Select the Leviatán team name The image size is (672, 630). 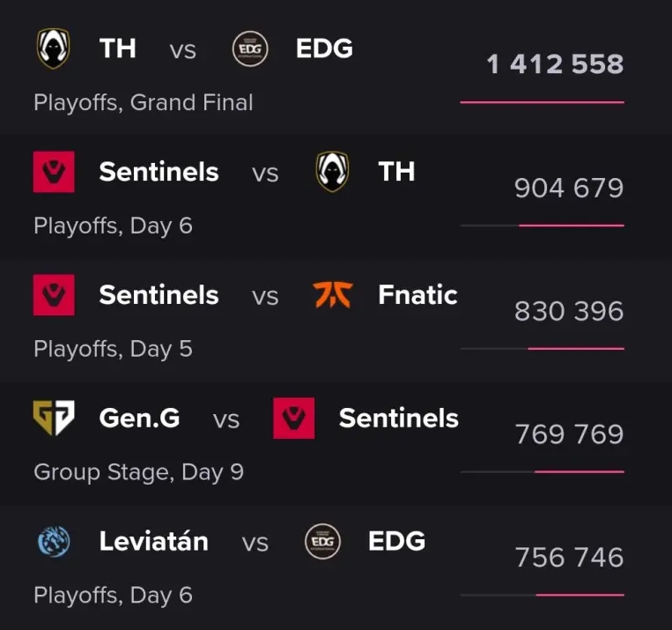click(154, 541)
